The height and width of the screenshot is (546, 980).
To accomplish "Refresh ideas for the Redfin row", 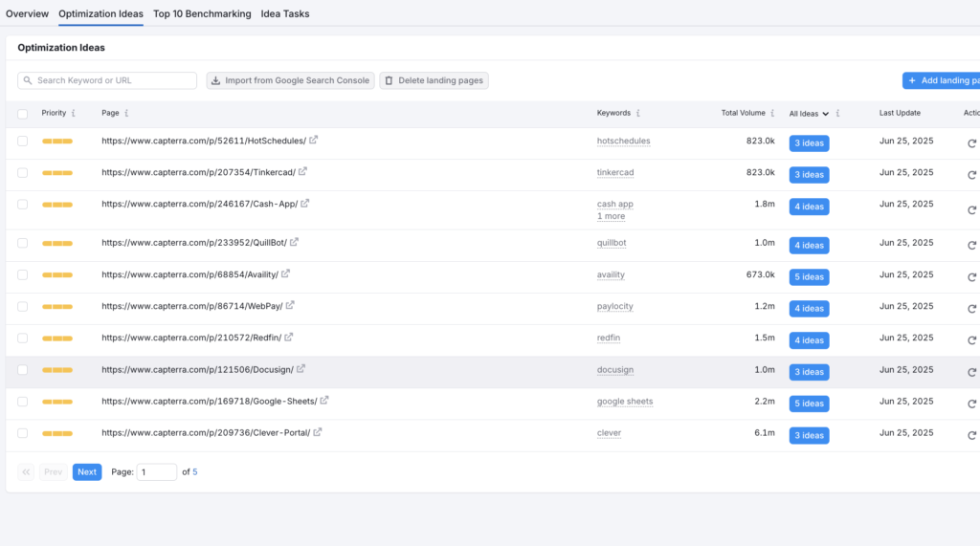I will click(972, 340).
